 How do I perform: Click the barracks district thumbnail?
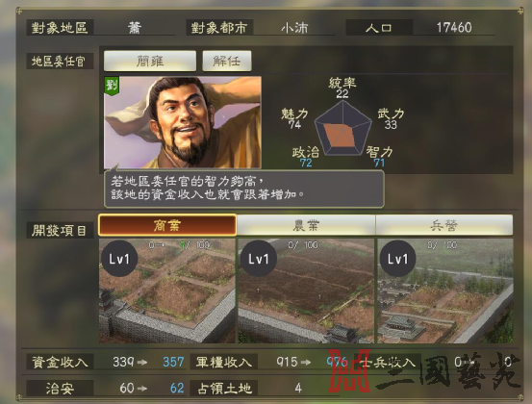tap(445, 290)
